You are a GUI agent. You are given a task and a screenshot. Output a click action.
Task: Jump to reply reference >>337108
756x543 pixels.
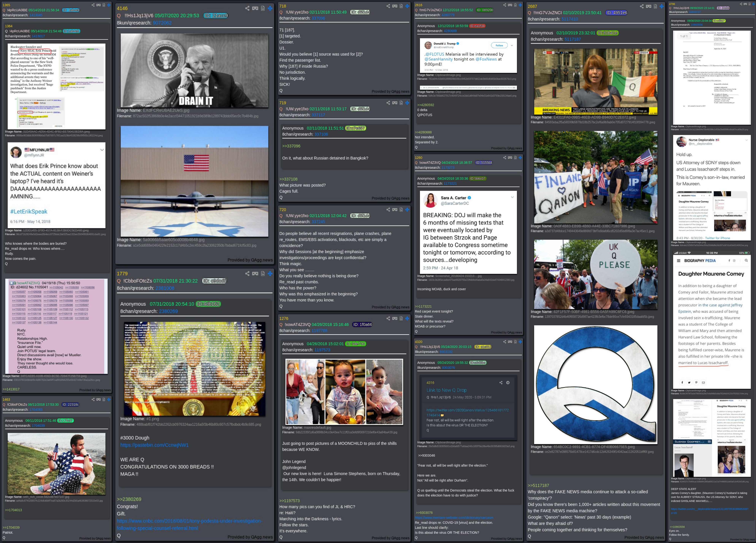[x=288, y=179]
